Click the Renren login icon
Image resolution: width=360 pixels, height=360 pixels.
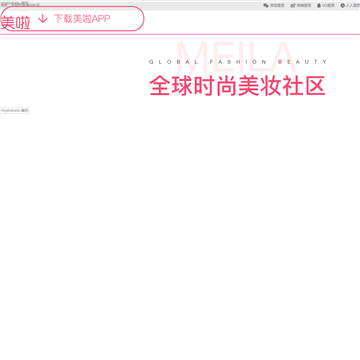tap(342, 5)
